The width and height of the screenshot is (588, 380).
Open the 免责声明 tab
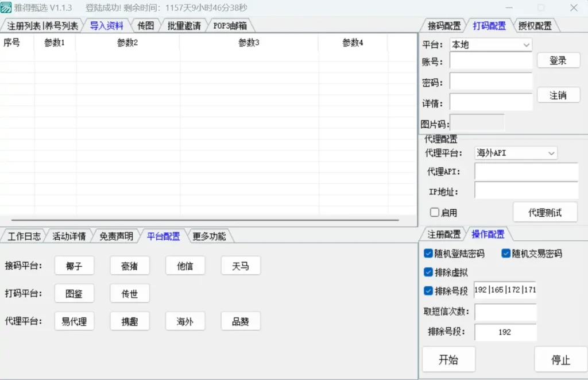tap(116, 236)
